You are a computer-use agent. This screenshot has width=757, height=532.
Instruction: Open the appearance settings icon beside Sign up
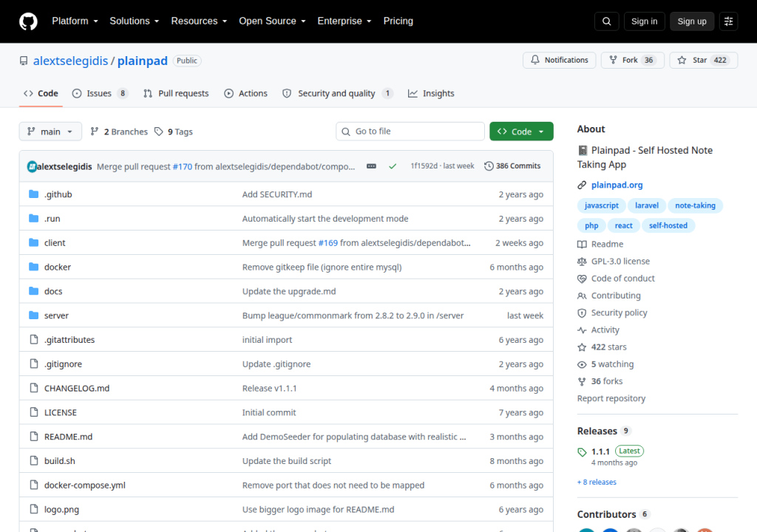(728, 21)
